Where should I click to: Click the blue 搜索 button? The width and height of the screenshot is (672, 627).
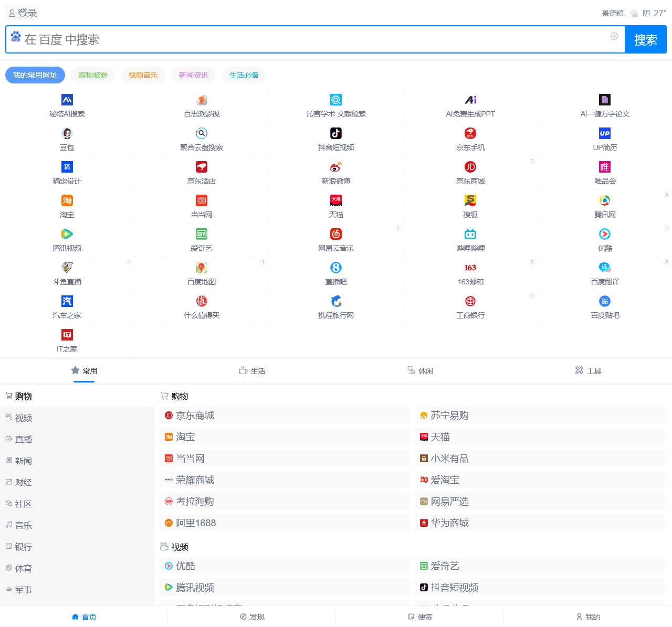tap(645, 40)
